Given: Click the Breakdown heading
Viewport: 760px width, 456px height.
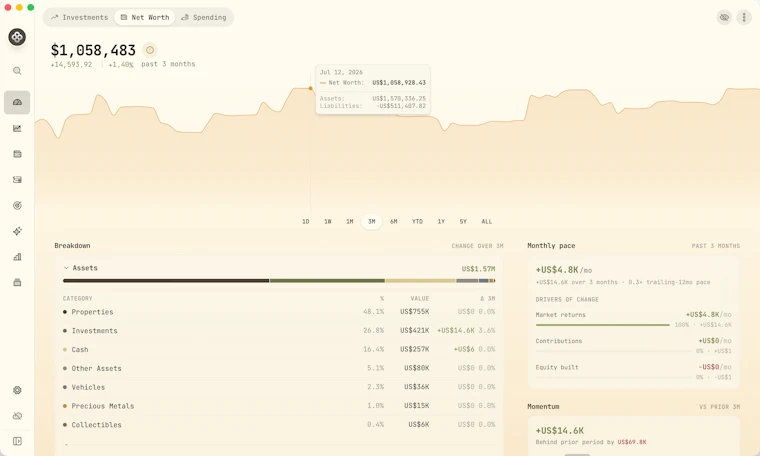Looking at the screenshot, I should pos(72,246).
